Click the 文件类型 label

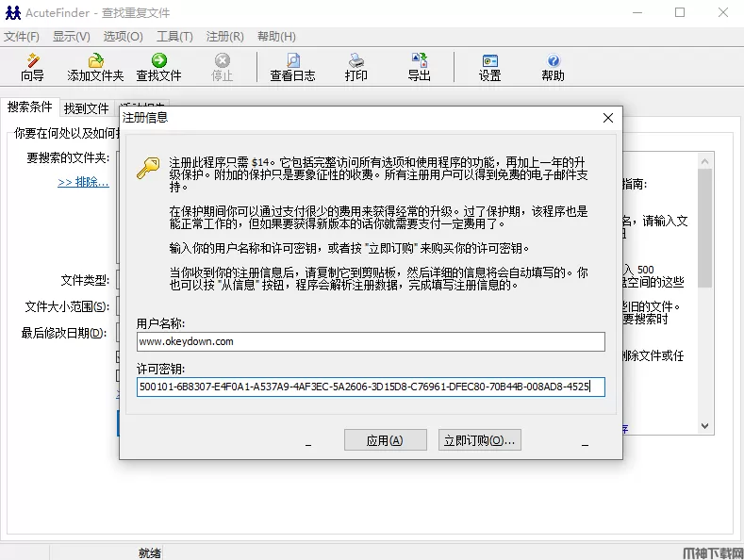point(86,281)
